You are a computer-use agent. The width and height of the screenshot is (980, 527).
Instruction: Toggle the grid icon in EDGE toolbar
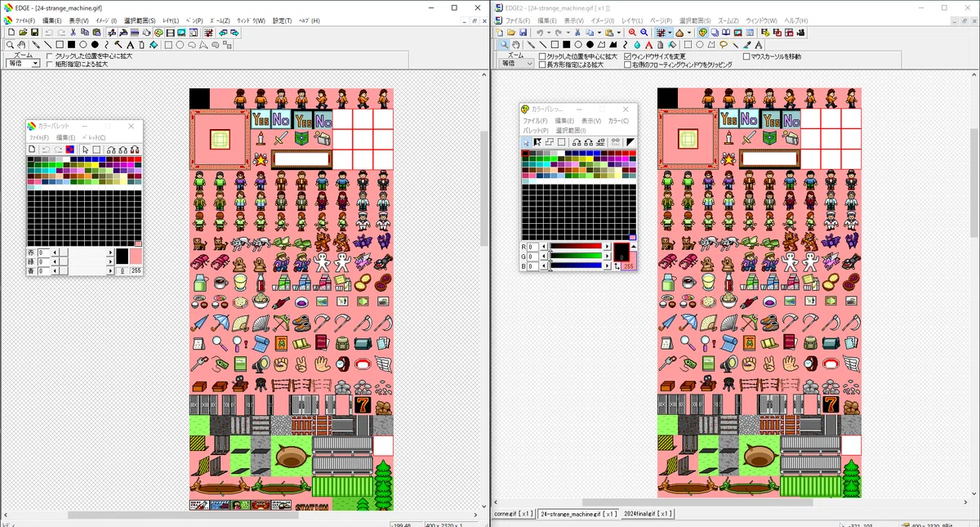tap(208, 33)
